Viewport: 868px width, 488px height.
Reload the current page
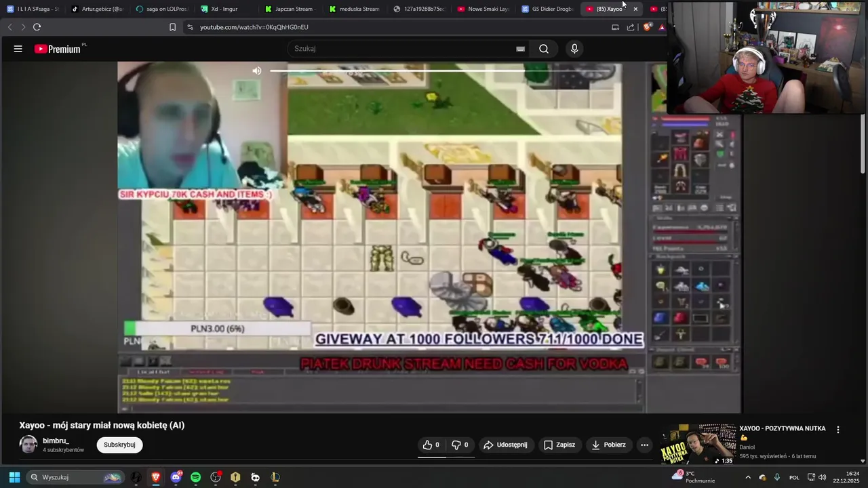[37, 27]
